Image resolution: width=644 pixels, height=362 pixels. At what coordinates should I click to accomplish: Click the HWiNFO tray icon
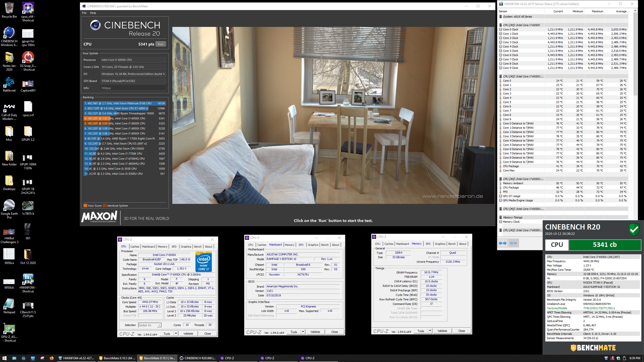606,358
